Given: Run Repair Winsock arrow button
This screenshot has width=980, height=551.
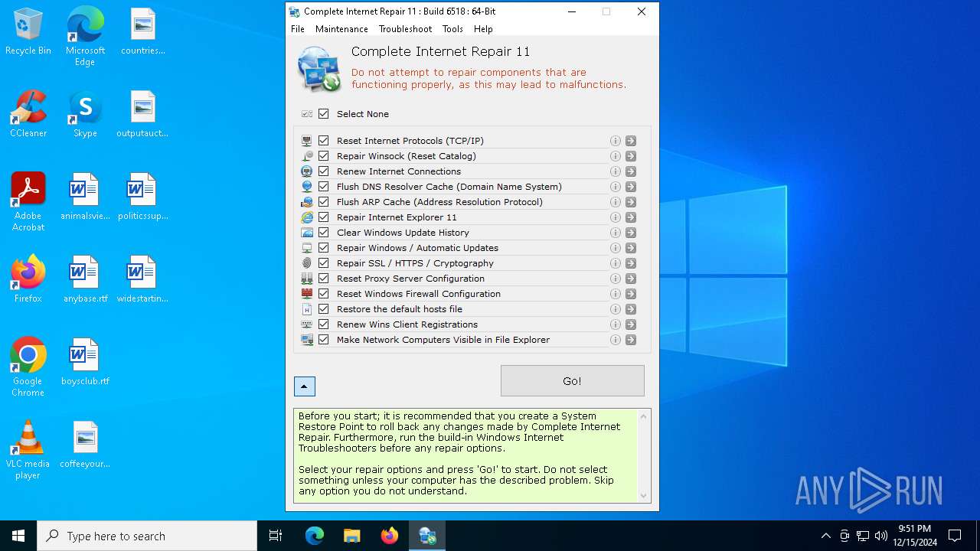Looking at the screenshot, I should 631,156.
